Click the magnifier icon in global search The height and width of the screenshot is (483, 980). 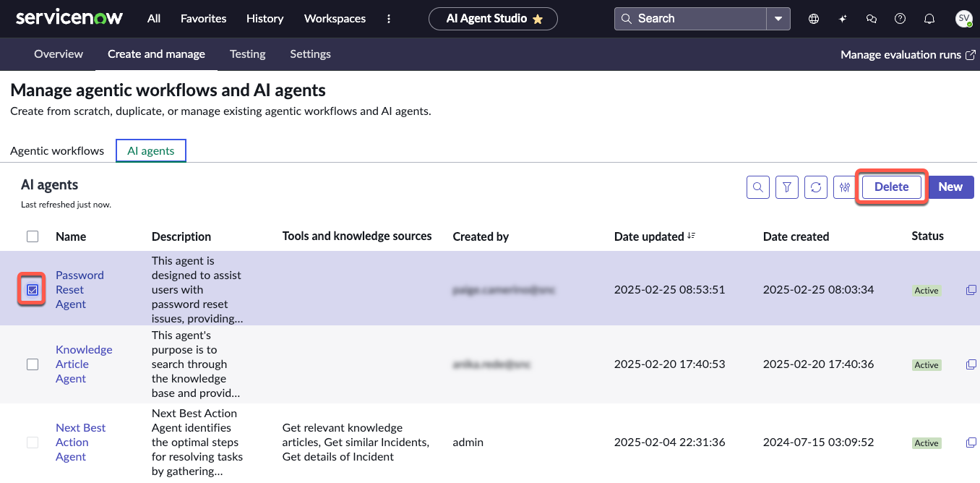click(x=627, y=19)
